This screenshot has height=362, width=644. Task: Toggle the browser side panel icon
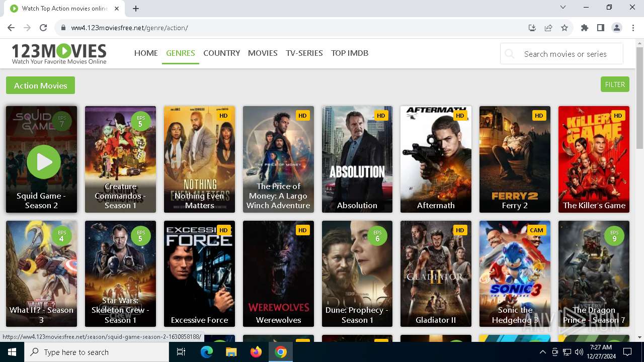click(601, 28)
